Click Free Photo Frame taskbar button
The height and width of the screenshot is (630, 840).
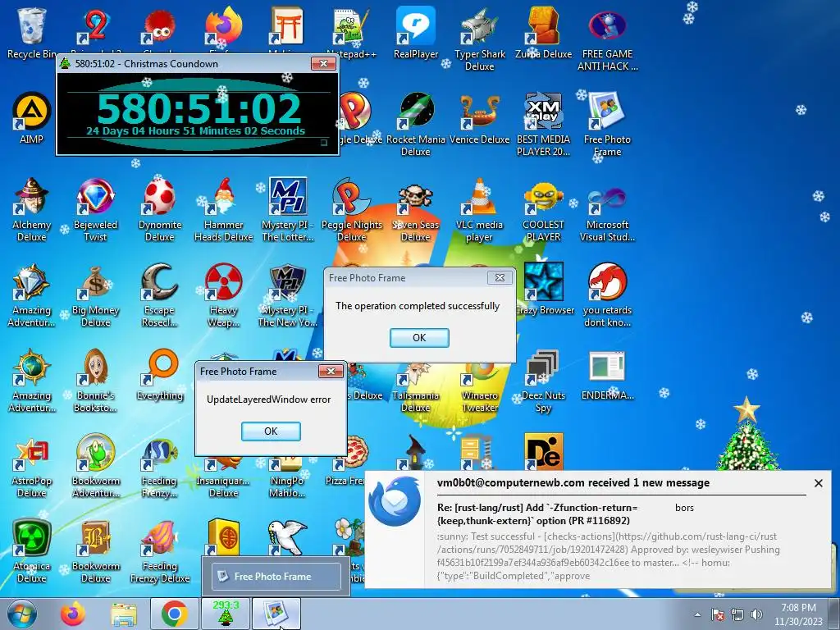point(276,614)
